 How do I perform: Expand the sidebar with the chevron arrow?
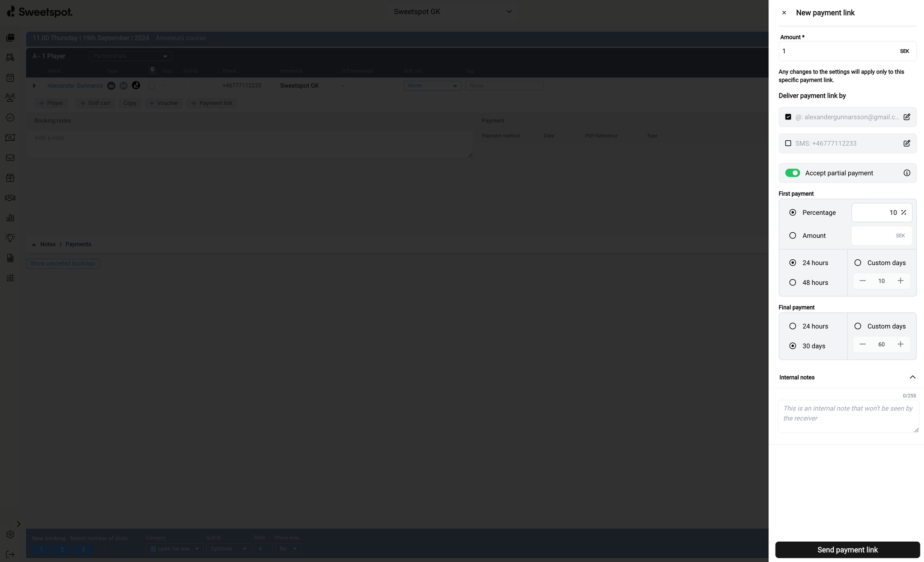pos(18,524)
